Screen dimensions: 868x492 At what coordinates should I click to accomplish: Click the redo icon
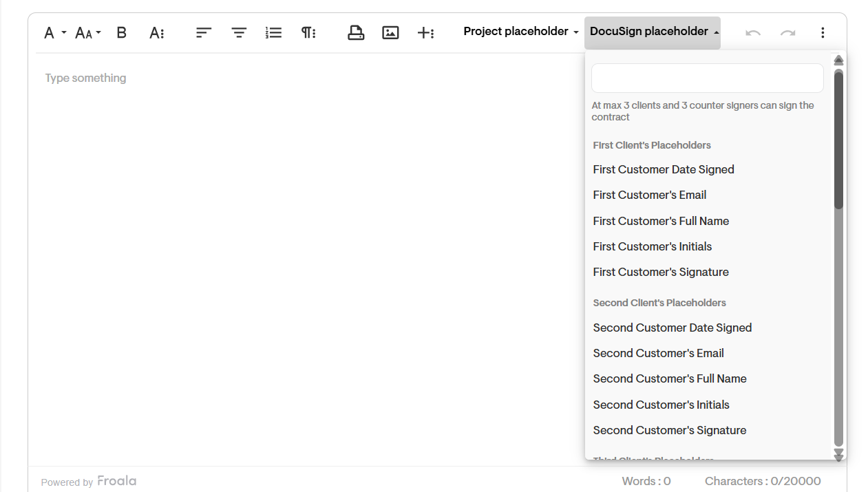coord(788,32)
